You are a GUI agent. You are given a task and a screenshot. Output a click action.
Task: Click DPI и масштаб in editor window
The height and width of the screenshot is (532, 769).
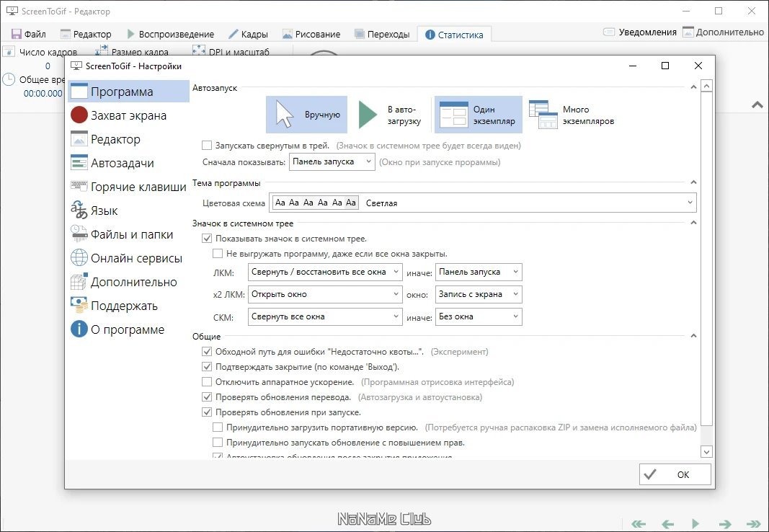point(231,51)
